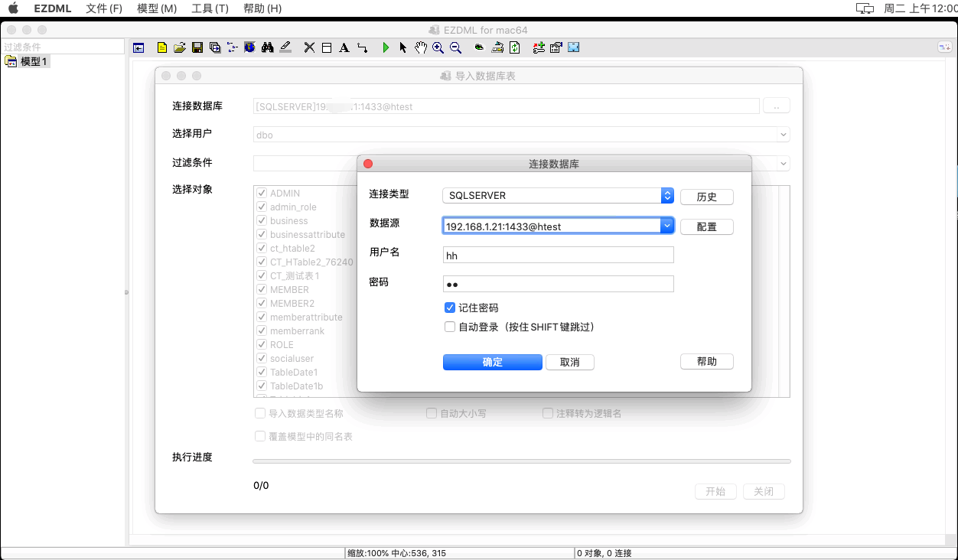958x560 pixels.
Task: Click the green plus add icon
Action: 539,47
